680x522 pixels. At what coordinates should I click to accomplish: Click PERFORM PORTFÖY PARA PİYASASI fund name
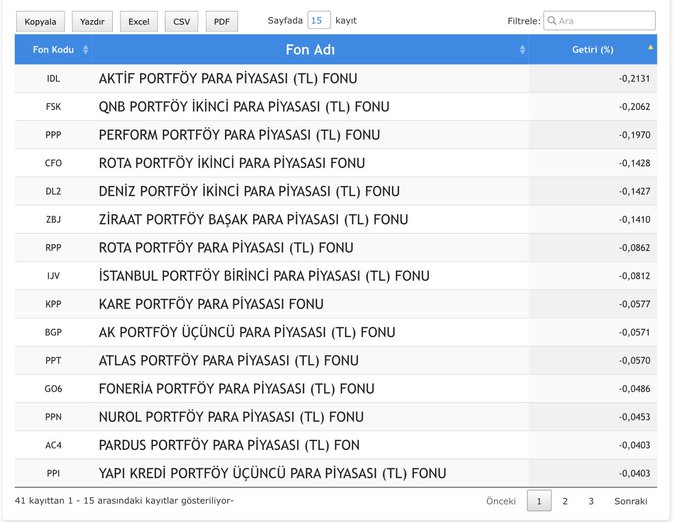[239, 135]
